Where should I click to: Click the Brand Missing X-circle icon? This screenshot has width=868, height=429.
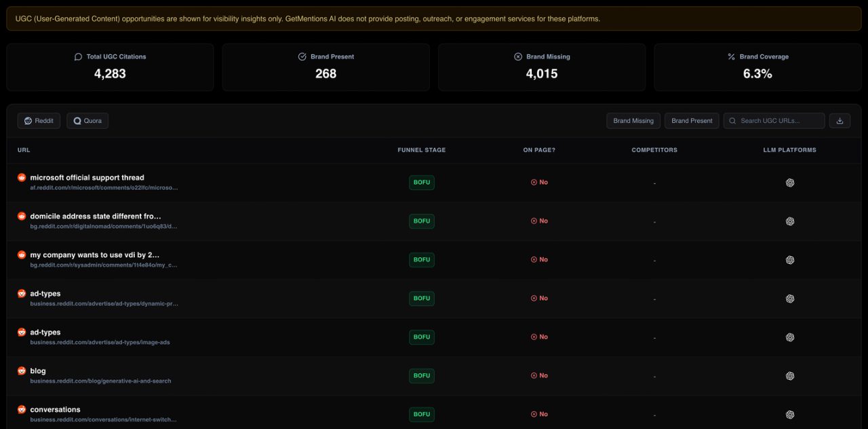(x=518, y=57)
